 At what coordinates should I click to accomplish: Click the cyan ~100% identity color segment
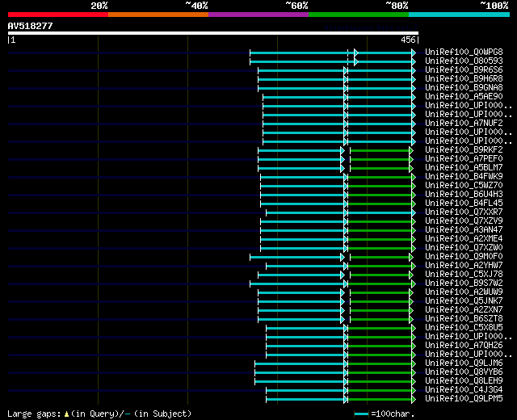460,15
